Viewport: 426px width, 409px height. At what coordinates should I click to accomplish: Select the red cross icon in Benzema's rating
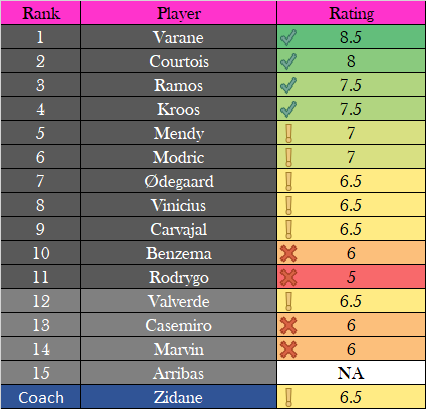coord(288,253)
